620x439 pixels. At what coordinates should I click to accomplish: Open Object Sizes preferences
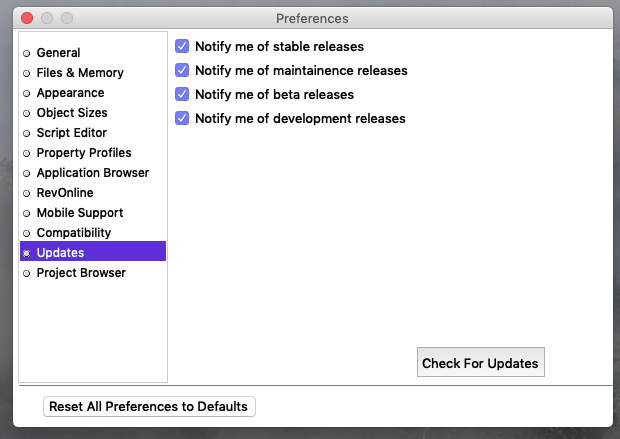(x=72, y=113)
